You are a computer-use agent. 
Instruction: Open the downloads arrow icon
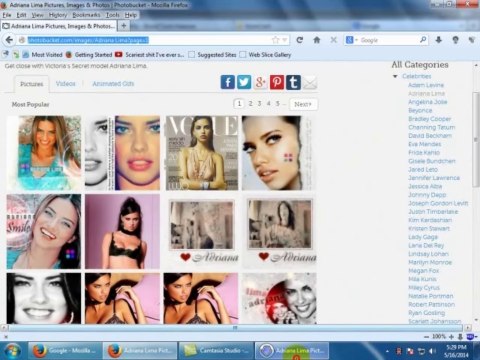(x=439, y=40)
